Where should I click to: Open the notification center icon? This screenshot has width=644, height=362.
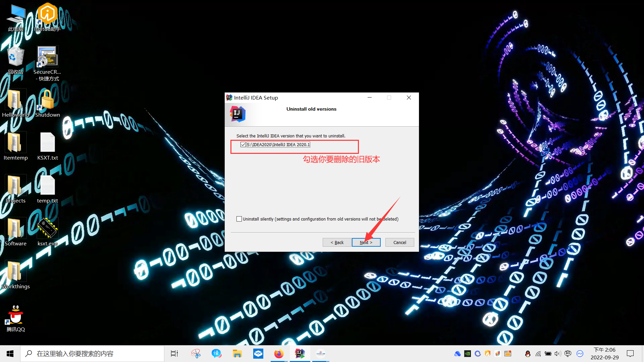pyautogui.click(x=630, y=354)
